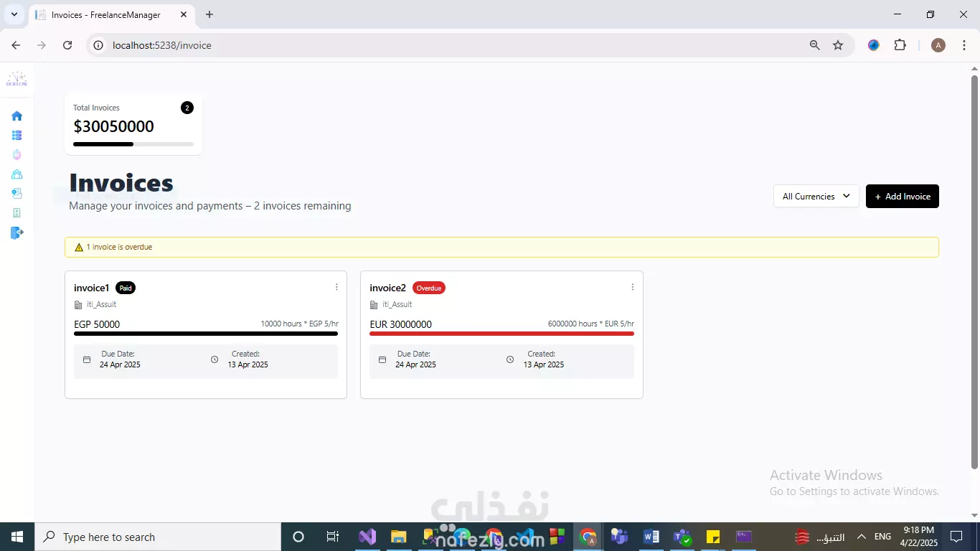Click the black progress bar on invoice1
Screen dimensions: 980x551
pos(206,334)
